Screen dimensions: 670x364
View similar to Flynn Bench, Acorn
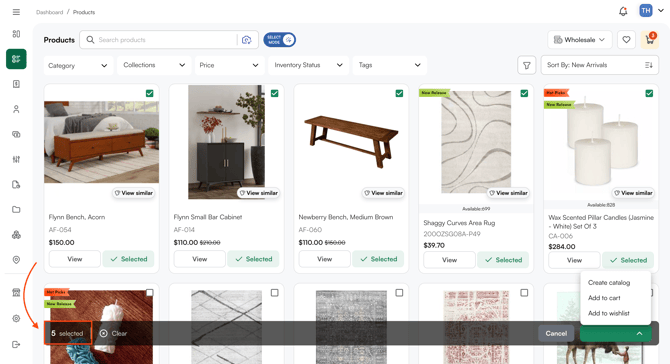point(133,193)
